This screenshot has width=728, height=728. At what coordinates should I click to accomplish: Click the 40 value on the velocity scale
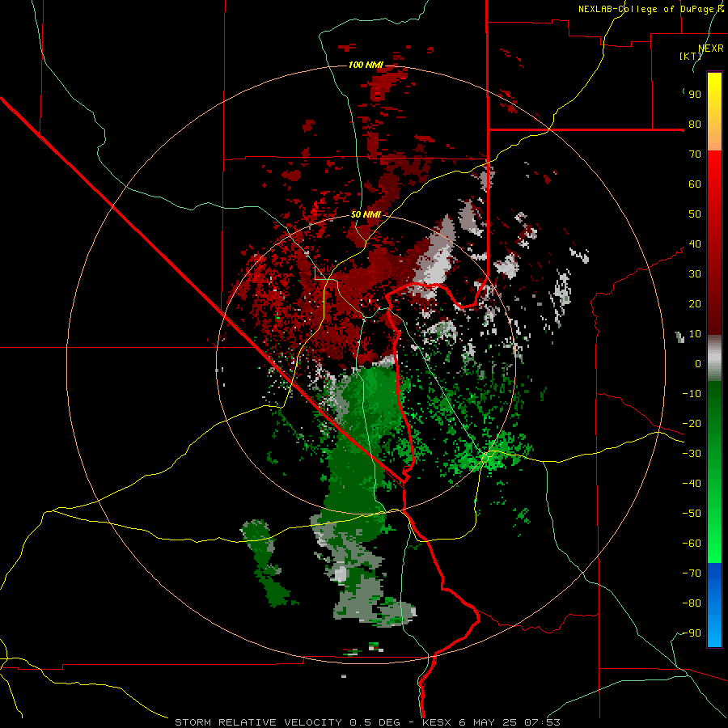pos(695,244)
